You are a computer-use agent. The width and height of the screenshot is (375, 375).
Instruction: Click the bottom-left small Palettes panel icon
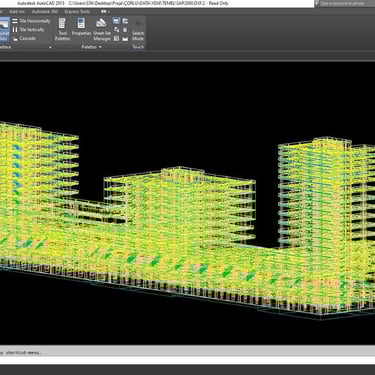click(116, 38)
